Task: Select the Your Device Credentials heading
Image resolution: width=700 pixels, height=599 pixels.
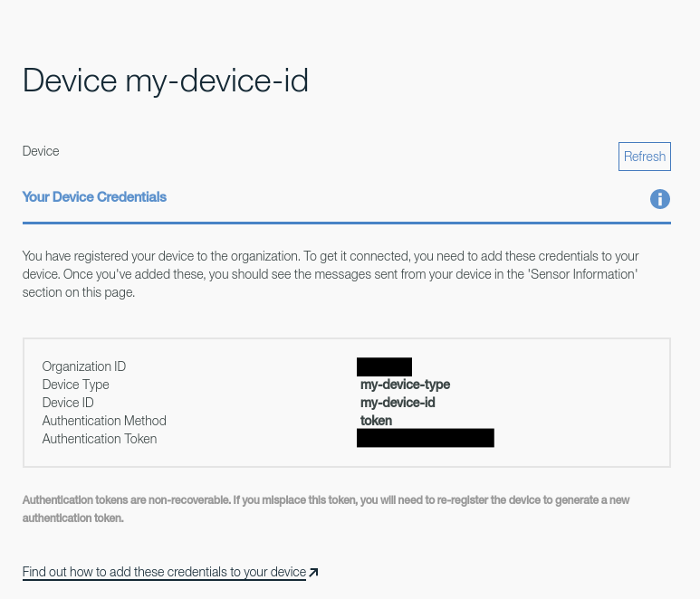Action: click(94, 196)
